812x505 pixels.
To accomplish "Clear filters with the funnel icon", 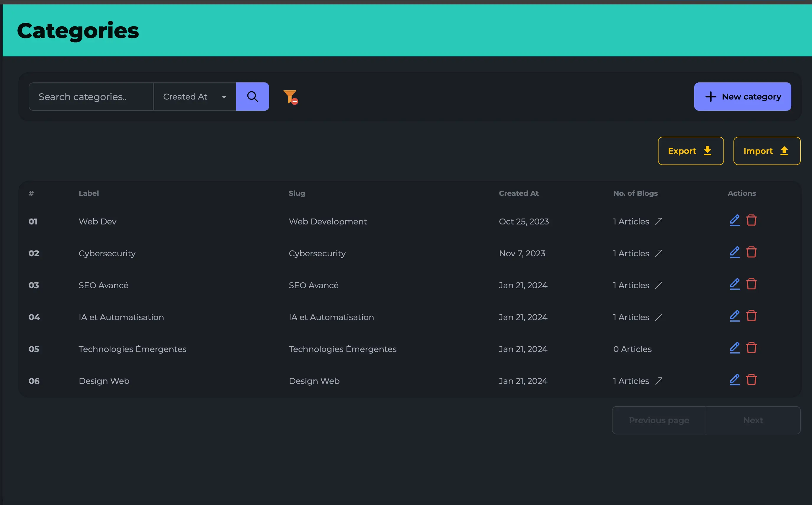I will click(x=290, y=97).
